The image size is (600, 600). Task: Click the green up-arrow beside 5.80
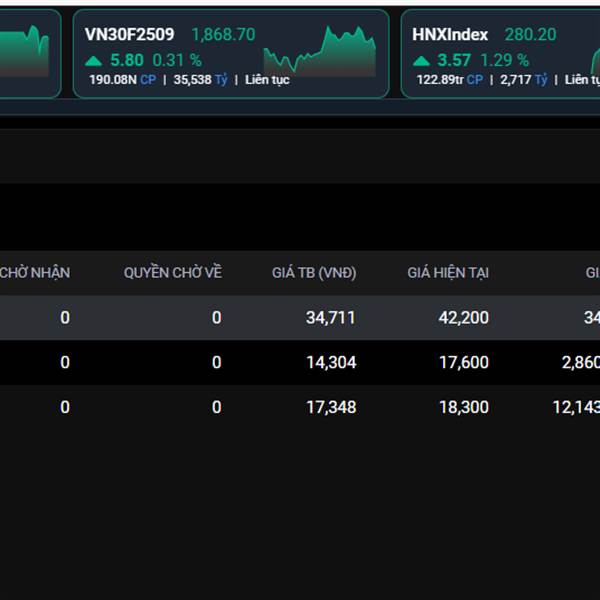click(x=93, y=61)
